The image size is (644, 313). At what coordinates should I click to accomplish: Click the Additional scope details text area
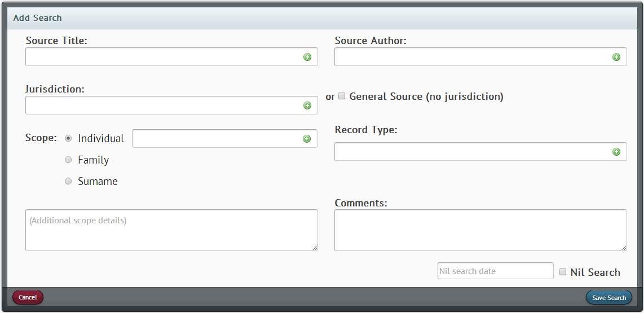(171, 230)
